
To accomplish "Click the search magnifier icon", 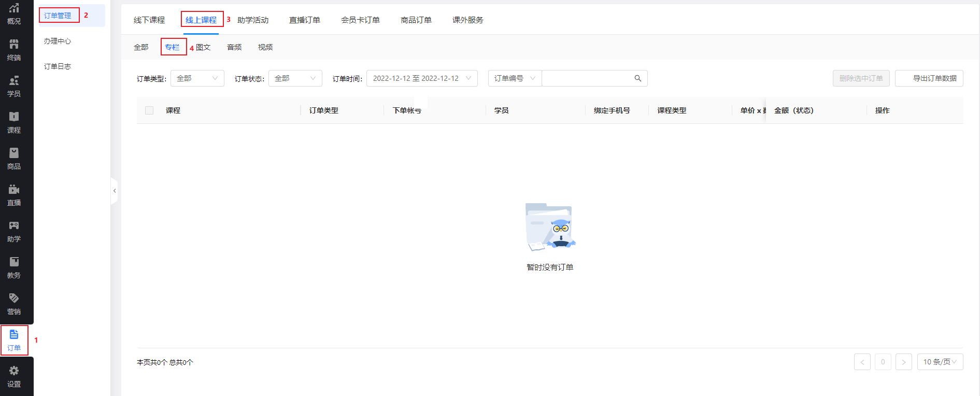I will coord(638,78).
